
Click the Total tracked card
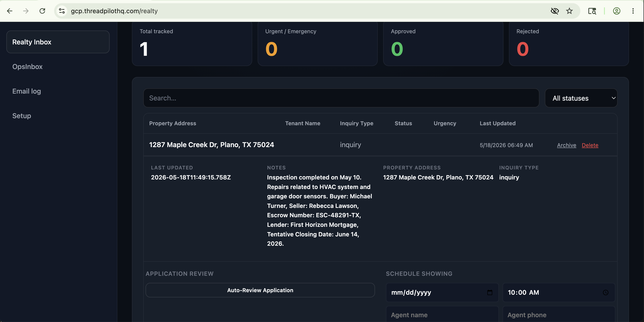click(x=192, y=43)
